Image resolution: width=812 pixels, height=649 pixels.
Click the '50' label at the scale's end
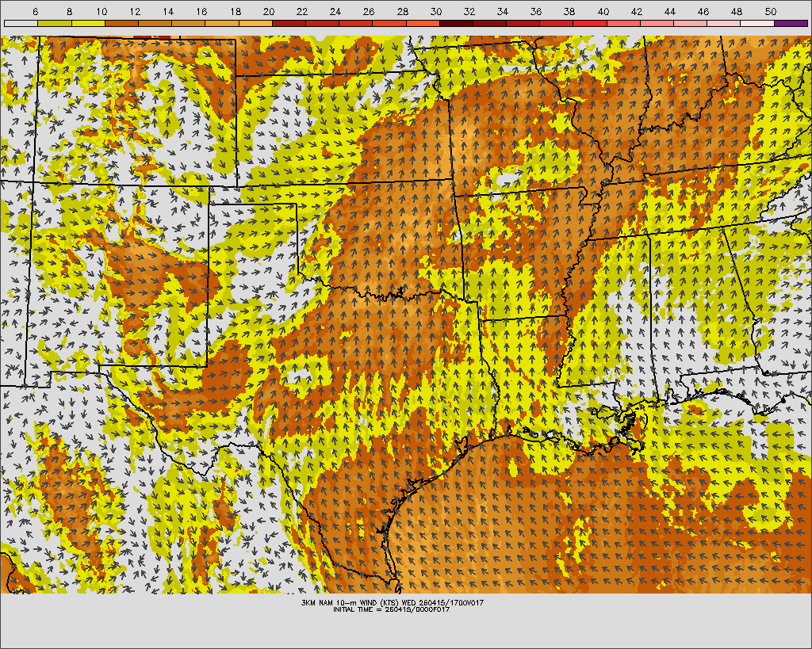click(771, 12)
